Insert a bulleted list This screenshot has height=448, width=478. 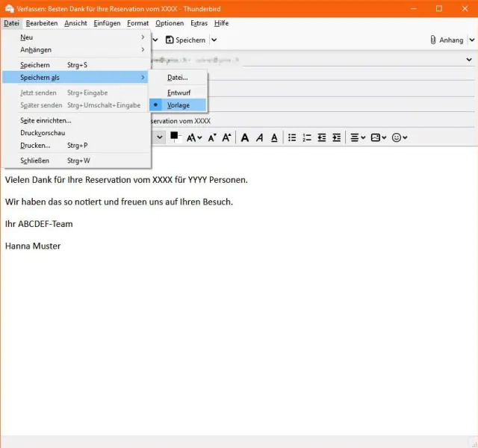(292, 138)
